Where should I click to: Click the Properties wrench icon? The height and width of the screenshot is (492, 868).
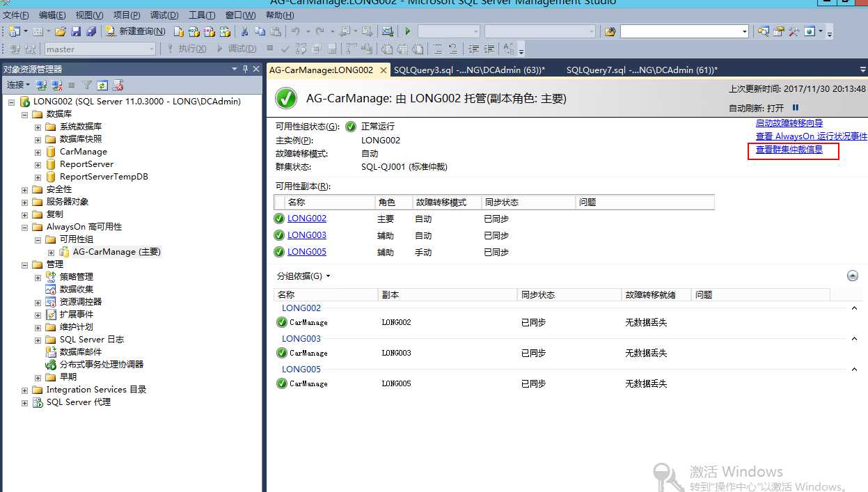click(x=794, y=31)
